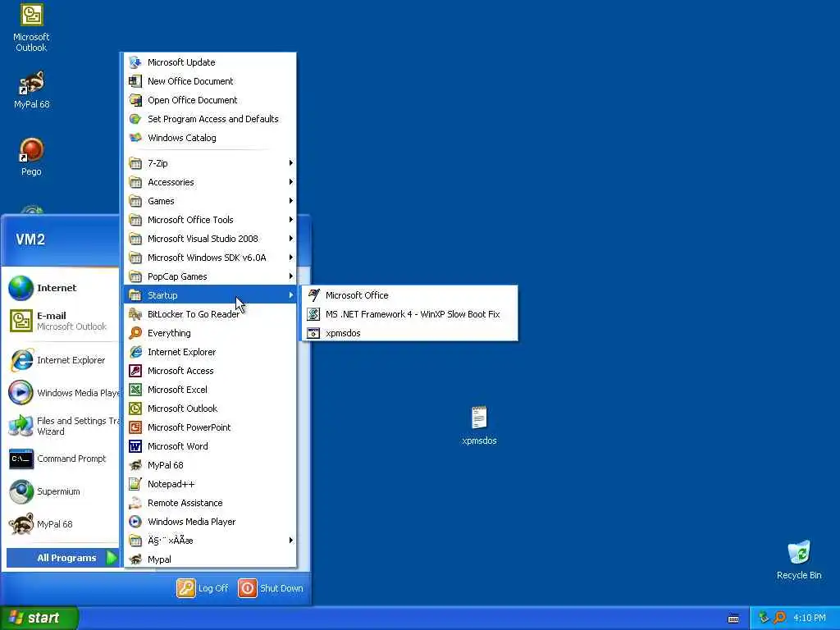
Task: Expand the Startup folder submenu
Action: [210, 295]
